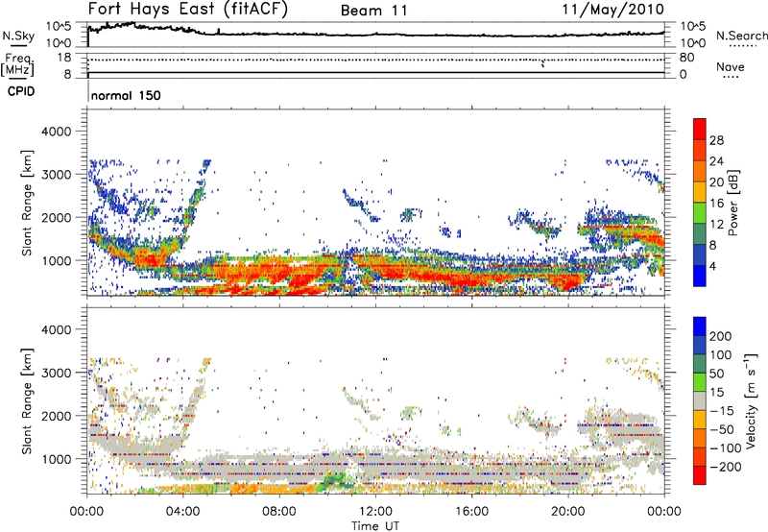
Task: Click the 'Freq. [MHz]' axis label
Action: pyautogui.click(x=18, y=65)
